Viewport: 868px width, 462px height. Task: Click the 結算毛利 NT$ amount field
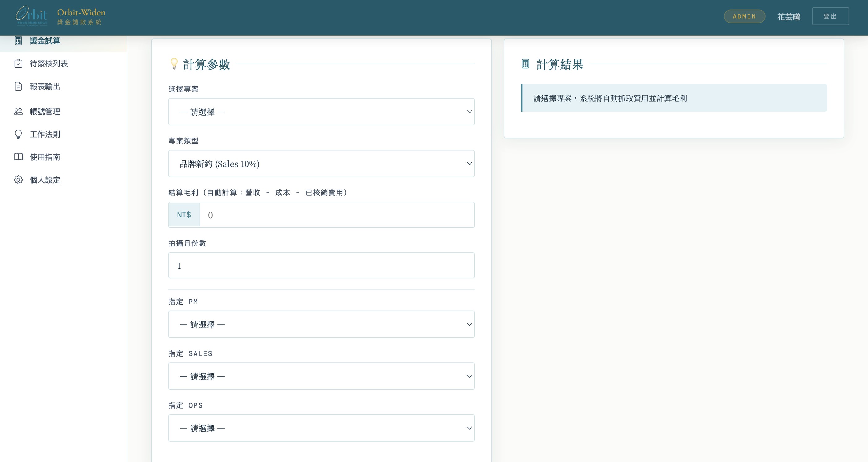click(x=336, y=215)
